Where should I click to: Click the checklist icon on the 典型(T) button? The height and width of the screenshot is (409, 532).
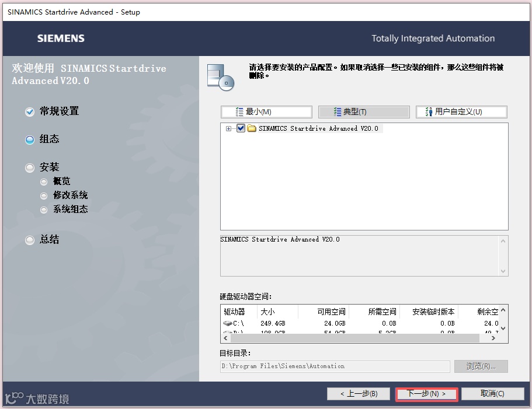338,112
